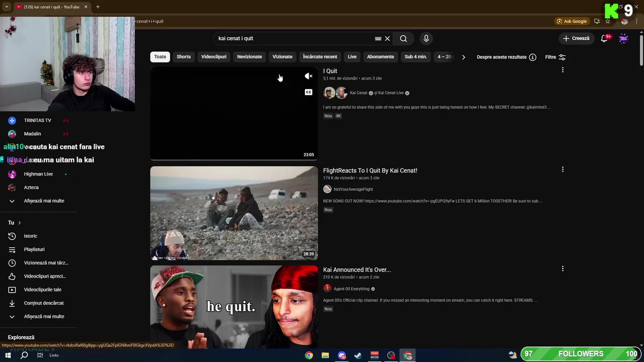The height and width of the screenshot is (362, 644).
Task: Focus the YouTube search input field
Action: [x=294, y=38]
